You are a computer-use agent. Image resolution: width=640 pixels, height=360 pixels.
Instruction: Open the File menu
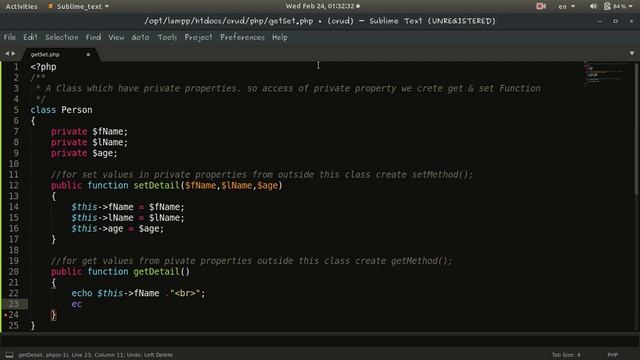(x=9, y=37)
